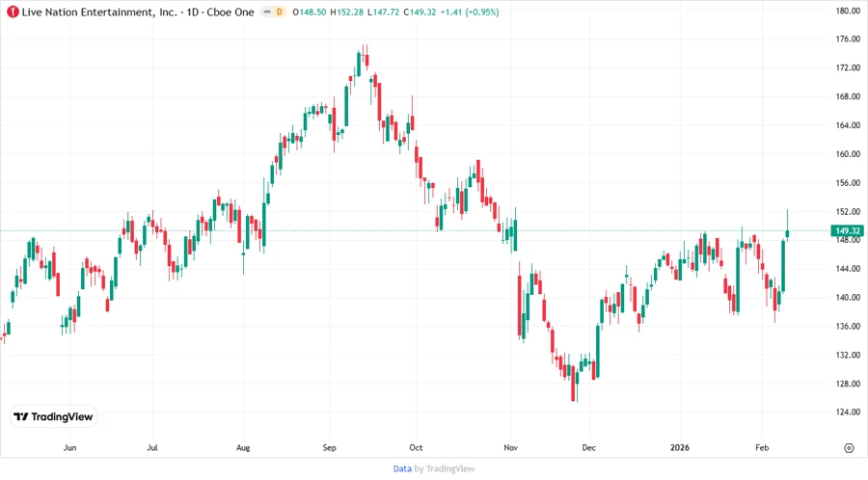Click the 172.00 price axis label
Screen dimensions: 868x480
pyautogui.click(x=848, y=68)
